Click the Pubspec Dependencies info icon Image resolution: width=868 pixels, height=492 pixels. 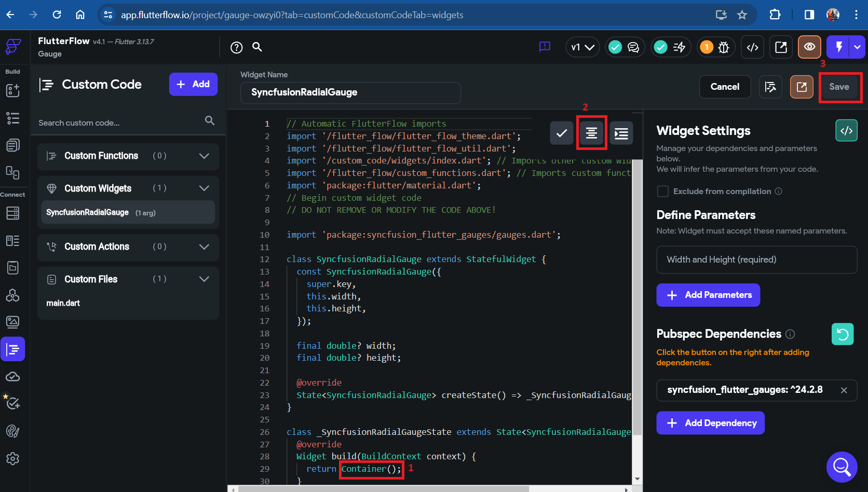[790, 334]
